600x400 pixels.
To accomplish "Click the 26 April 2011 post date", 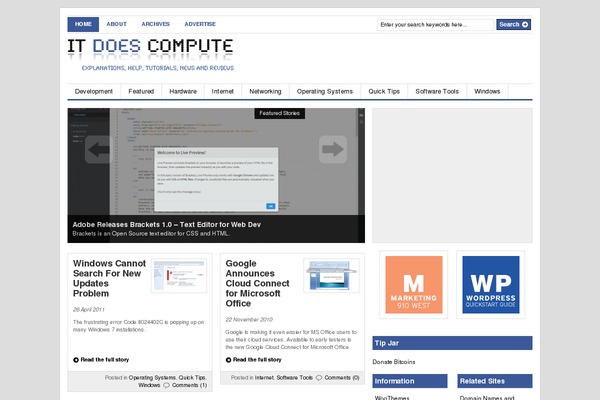I will [89, 309].
